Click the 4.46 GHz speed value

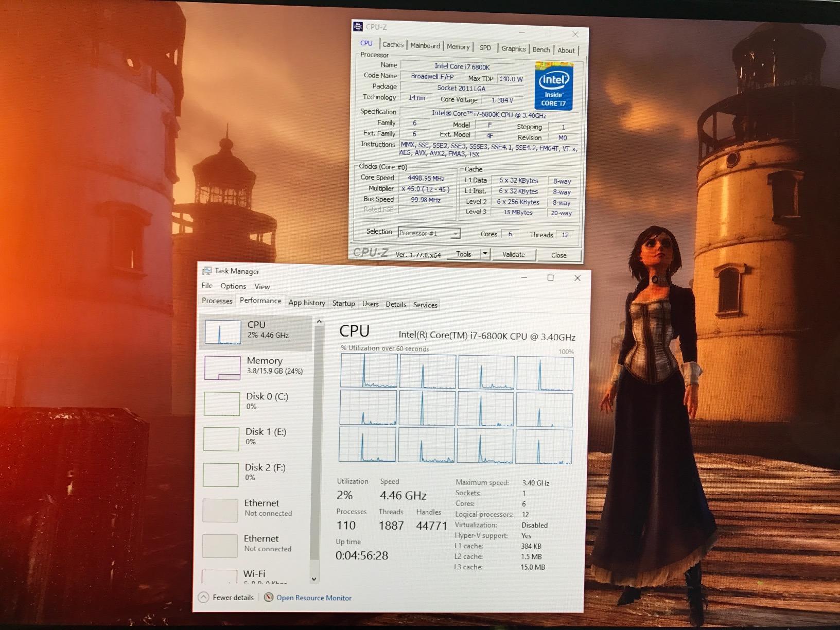[x=403, y=496]
